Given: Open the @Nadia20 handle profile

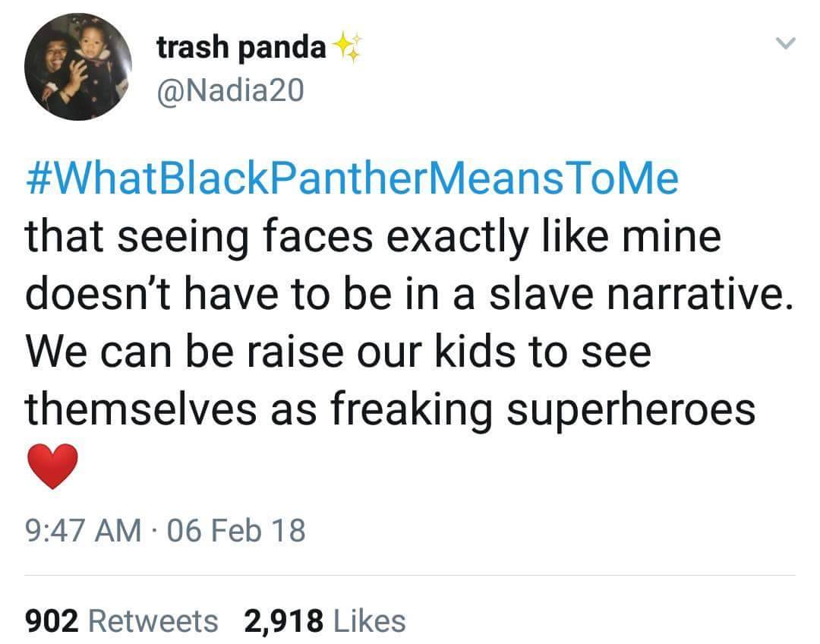Looking at the screenshot, I should click(229, 91).
